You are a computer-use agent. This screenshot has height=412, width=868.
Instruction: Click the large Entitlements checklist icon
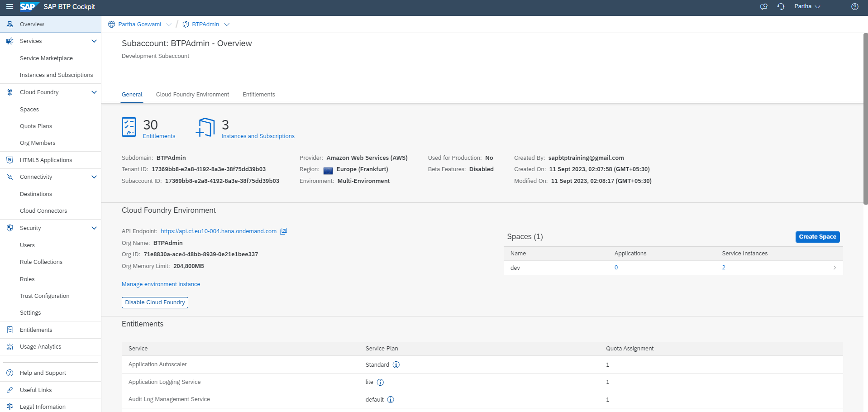coord(129,127)
